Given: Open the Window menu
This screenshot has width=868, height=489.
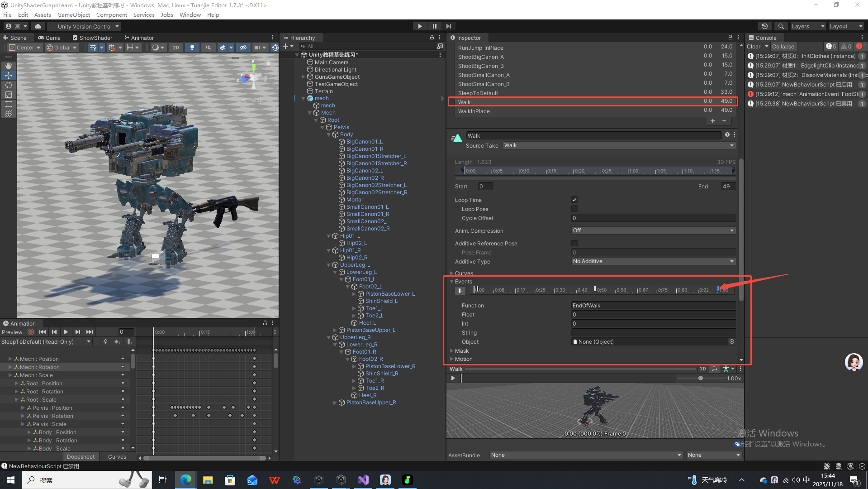Looking at the screenshot, I should (190, 14).
